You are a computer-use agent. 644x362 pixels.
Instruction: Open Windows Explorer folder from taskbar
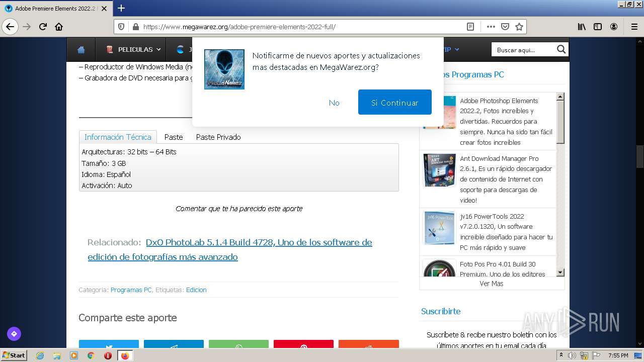pos(57,355)
